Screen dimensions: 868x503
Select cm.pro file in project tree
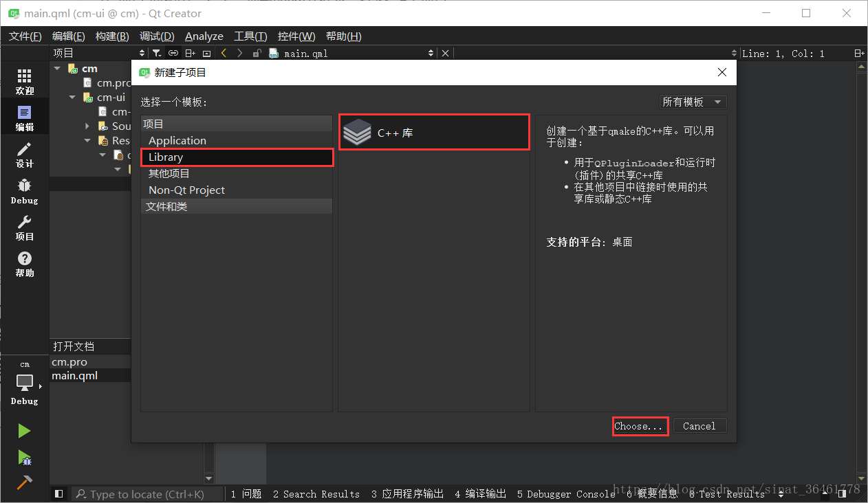pos(107,82)
